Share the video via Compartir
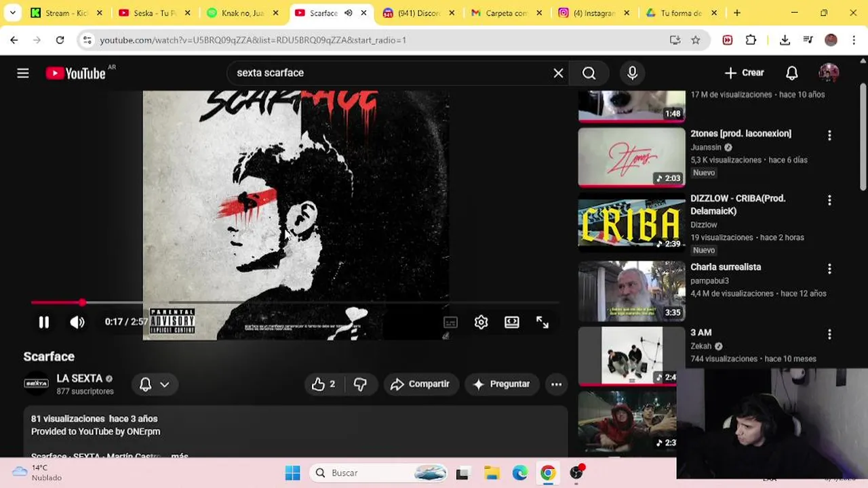The width and height of the screenshot is (868, 488). point(420,384)
